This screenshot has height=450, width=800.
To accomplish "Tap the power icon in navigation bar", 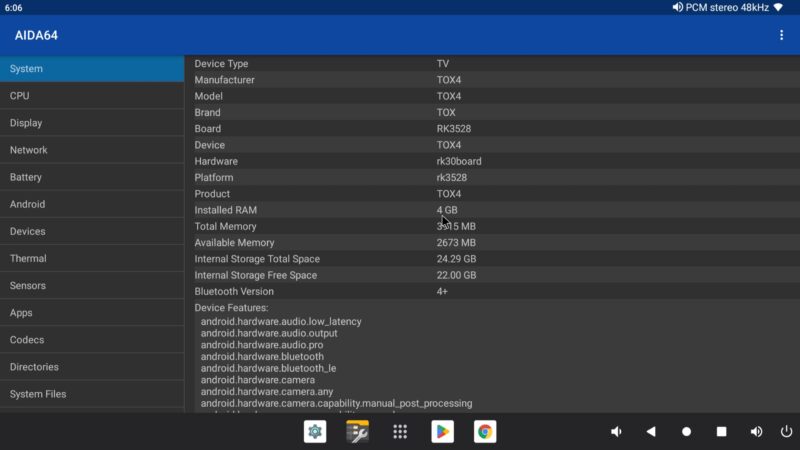I will [786, 432].
